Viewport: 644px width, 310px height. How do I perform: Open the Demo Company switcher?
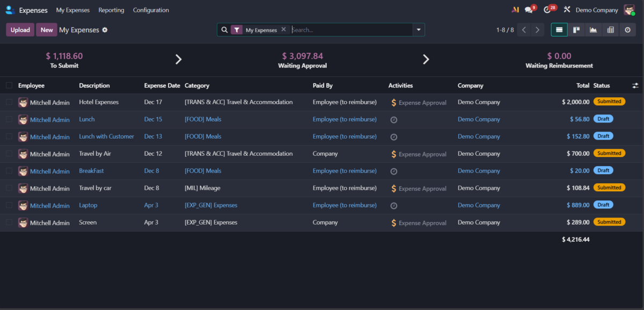597,10
